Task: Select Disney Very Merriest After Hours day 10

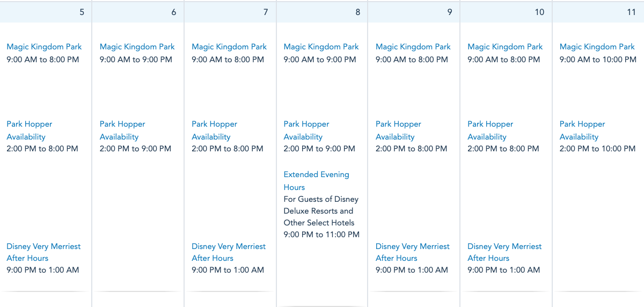Action: [504, 252]
